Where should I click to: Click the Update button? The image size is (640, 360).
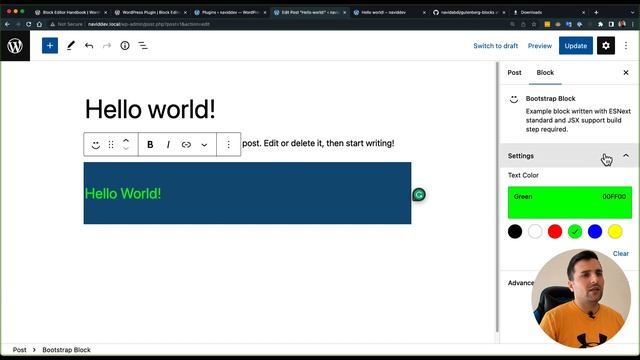[576, 46]
